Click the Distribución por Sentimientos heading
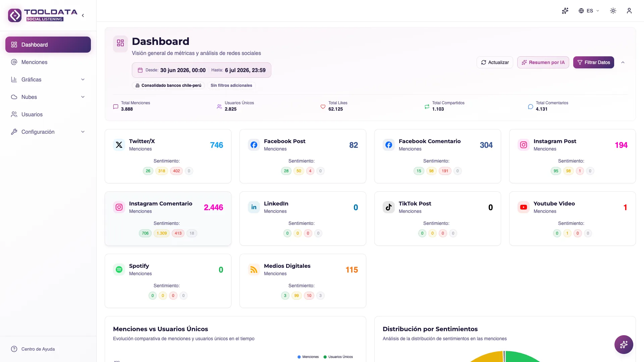This screenshot has width=644, height=362. pyautogui.click(x=430, y=329)
